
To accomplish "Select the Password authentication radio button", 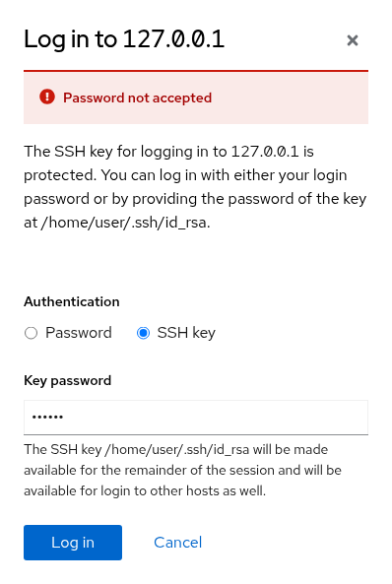I will point(31,333).
